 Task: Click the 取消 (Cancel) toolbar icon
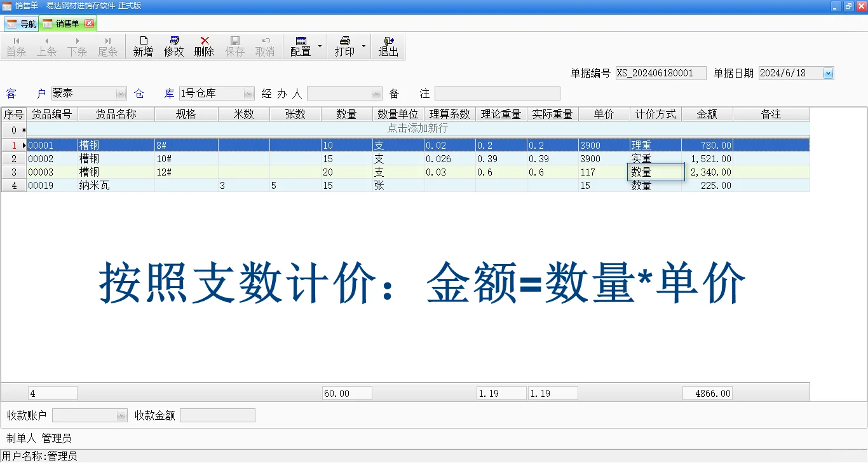265,46
